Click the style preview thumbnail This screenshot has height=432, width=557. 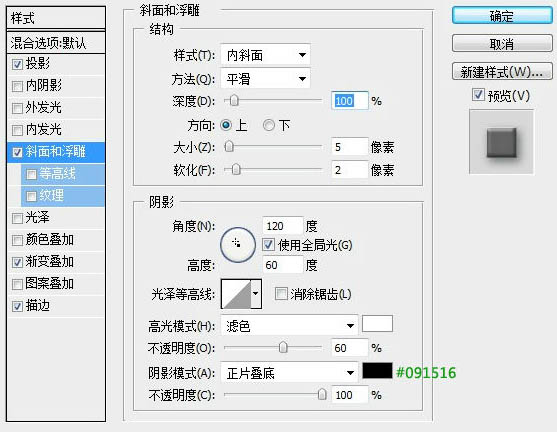pos(501,142)
